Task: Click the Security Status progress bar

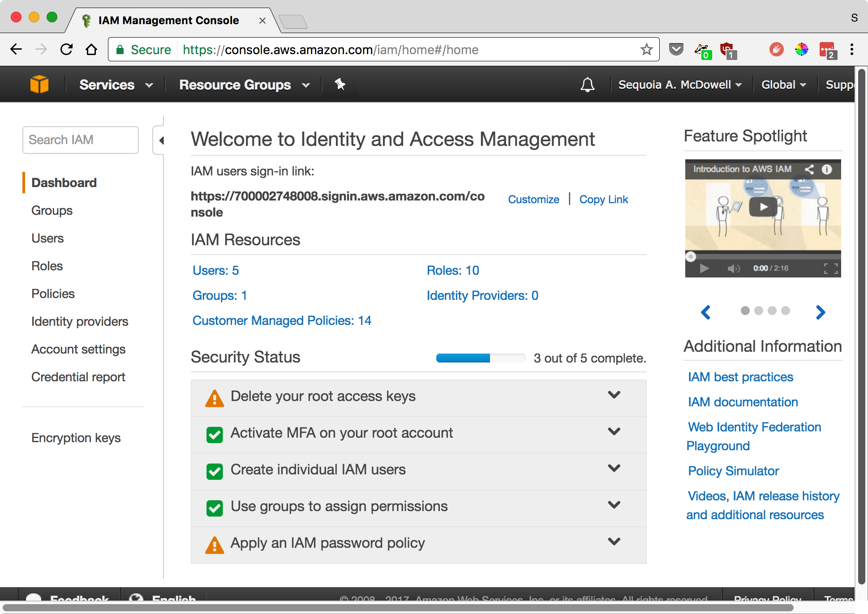Action: click(x=481, y=358)
